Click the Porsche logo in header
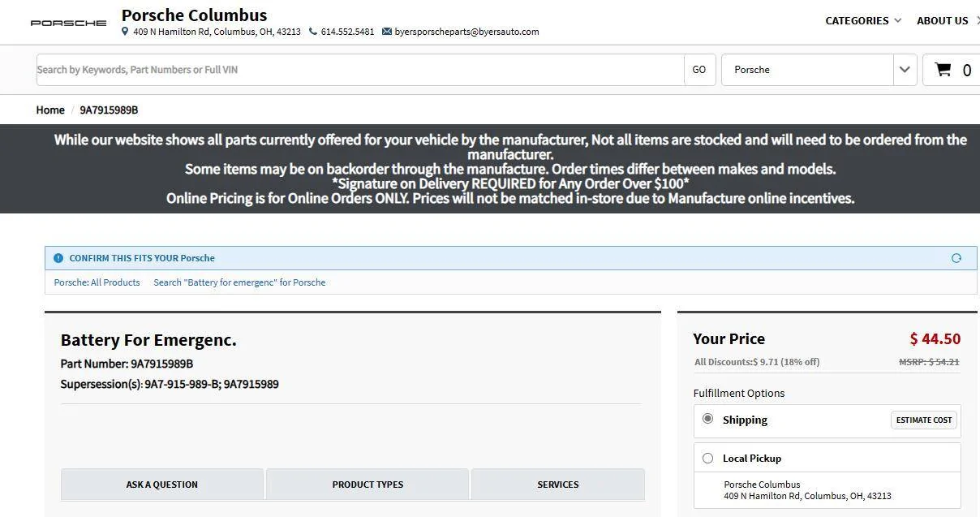Screen dimensions: 980x517 68,23
